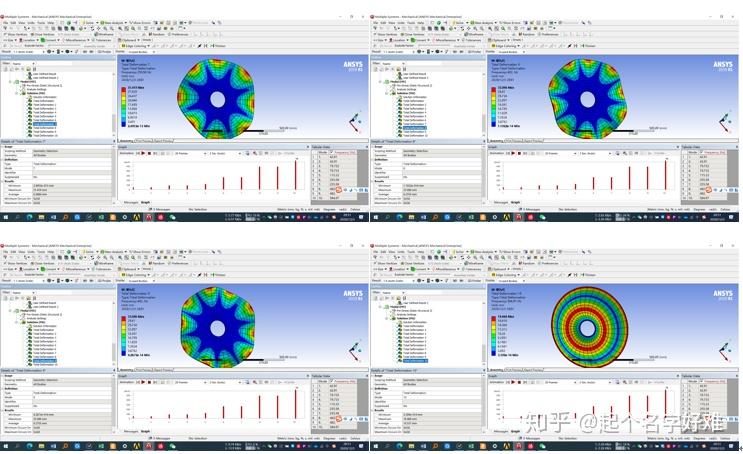Toggle Frequency column checkbox, Total Deformation 9 window
The height and width of the screenshot is (454, 743).
tap(332, 381)
